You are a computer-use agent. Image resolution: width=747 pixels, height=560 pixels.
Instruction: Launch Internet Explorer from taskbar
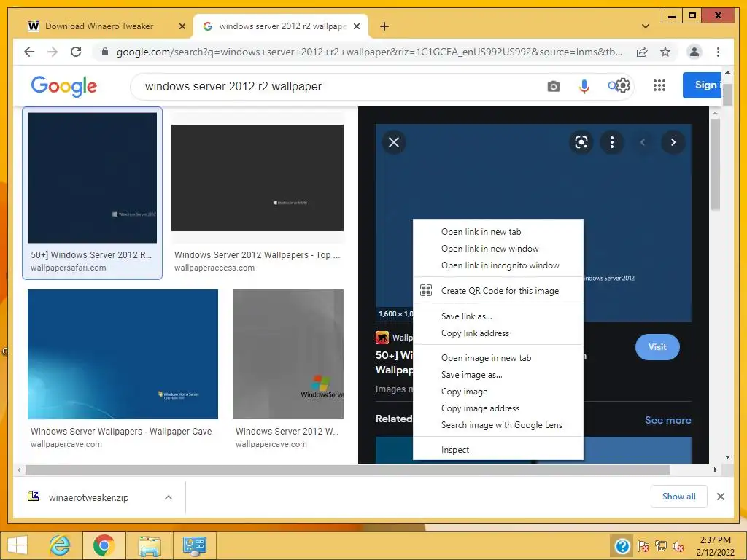click(60, 545)
